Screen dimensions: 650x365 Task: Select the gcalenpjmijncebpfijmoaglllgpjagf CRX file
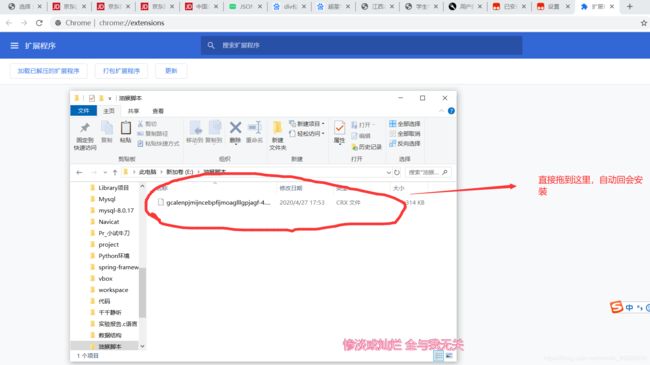[218, 202]
